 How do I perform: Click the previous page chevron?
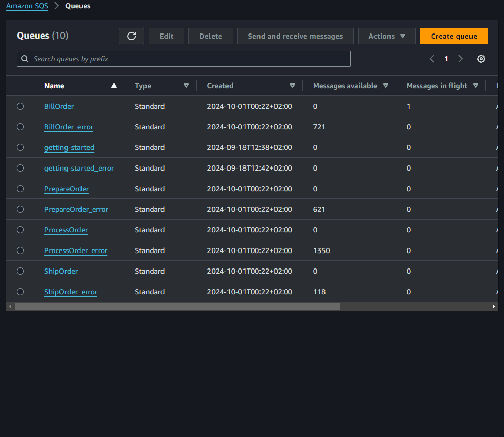432,59
